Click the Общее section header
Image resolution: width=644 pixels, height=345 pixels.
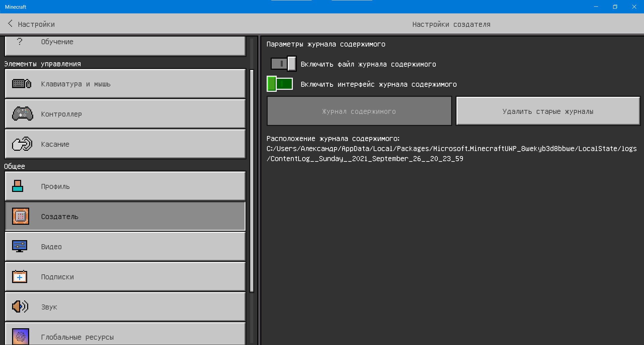click(14, 166)
